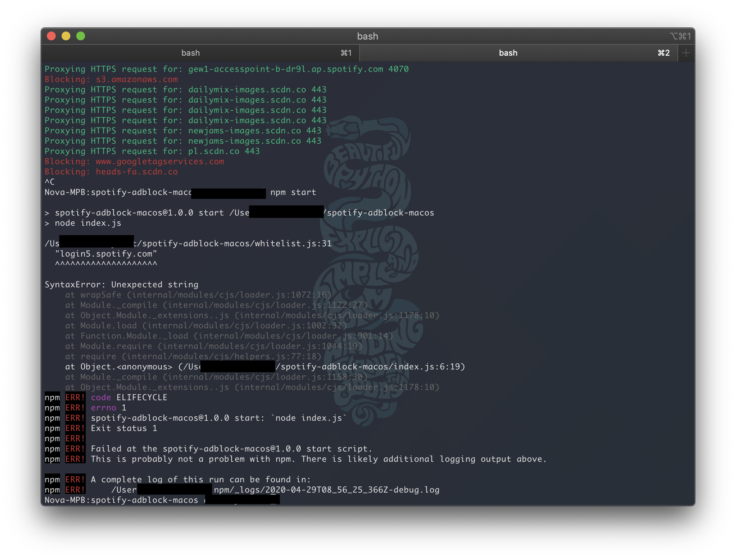Click first 'newjams-images.scdn.co 443' line
736x560 pixels.
[x=183, y=130]
